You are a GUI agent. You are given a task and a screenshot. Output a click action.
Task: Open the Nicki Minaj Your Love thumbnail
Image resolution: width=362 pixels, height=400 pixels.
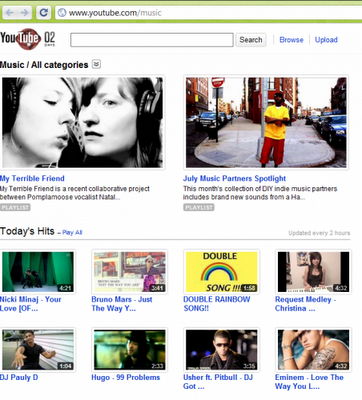(x=38, y=272)
